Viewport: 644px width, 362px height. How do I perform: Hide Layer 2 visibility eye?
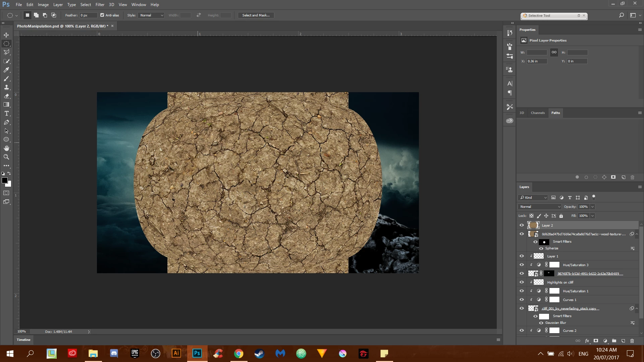coord(522,225)
